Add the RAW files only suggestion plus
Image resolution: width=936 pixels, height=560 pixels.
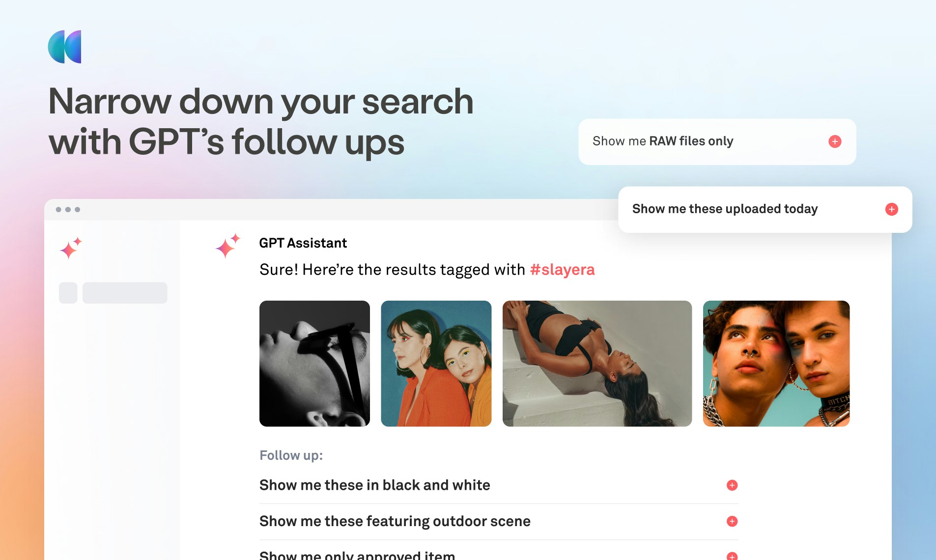click(835, 141)
